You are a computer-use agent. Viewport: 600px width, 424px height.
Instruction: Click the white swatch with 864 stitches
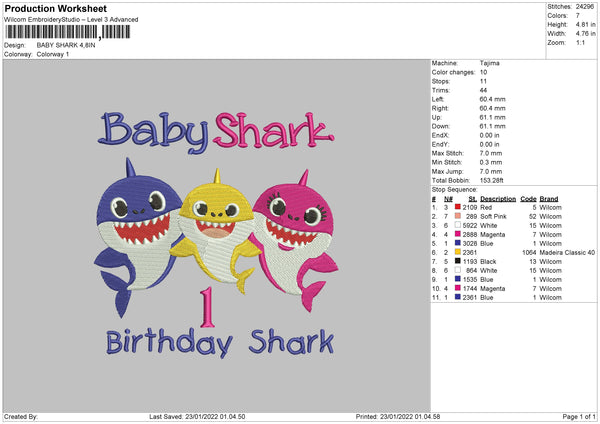(x=458, y=270)
